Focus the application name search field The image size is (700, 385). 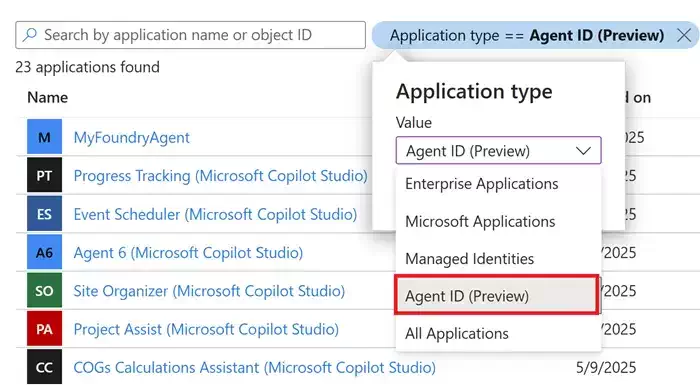click(191, 35)
